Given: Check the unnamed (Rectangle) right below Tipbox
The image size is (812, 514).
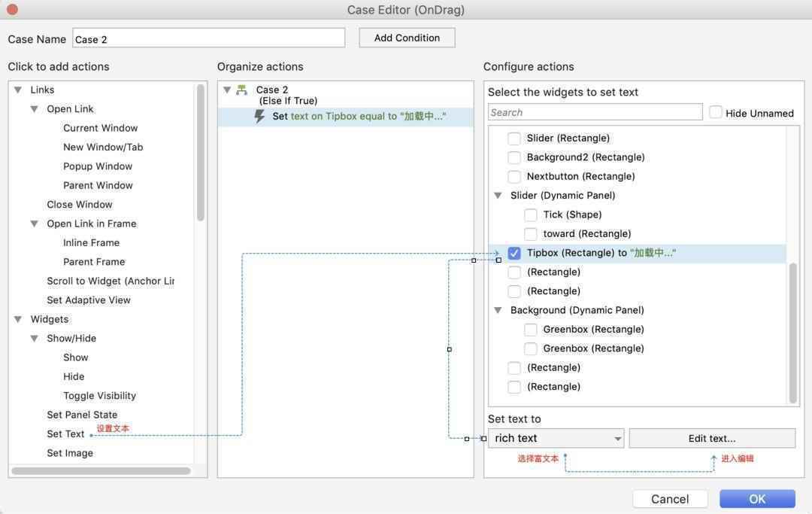Looking at the screenshot, I should click(514, 272).
